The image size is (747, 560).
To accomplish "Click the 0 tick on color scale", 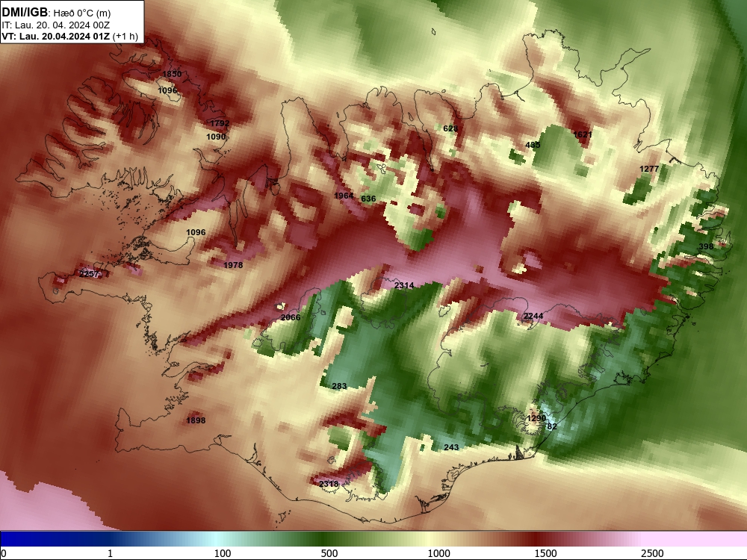I will coord(4,553).
